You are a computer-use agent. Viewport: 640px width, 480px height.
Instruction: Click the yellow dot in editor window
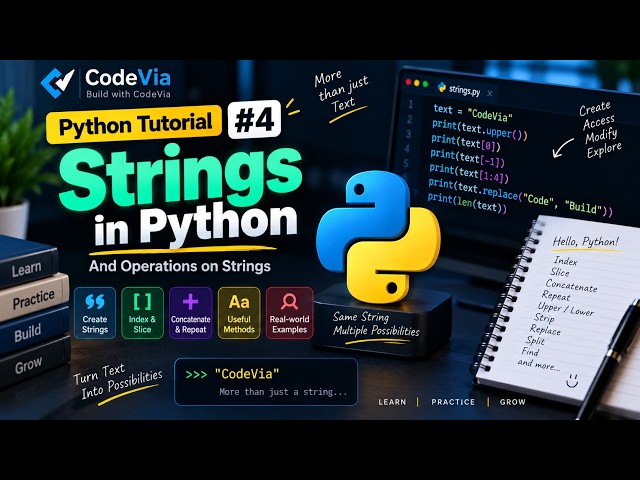417,83
